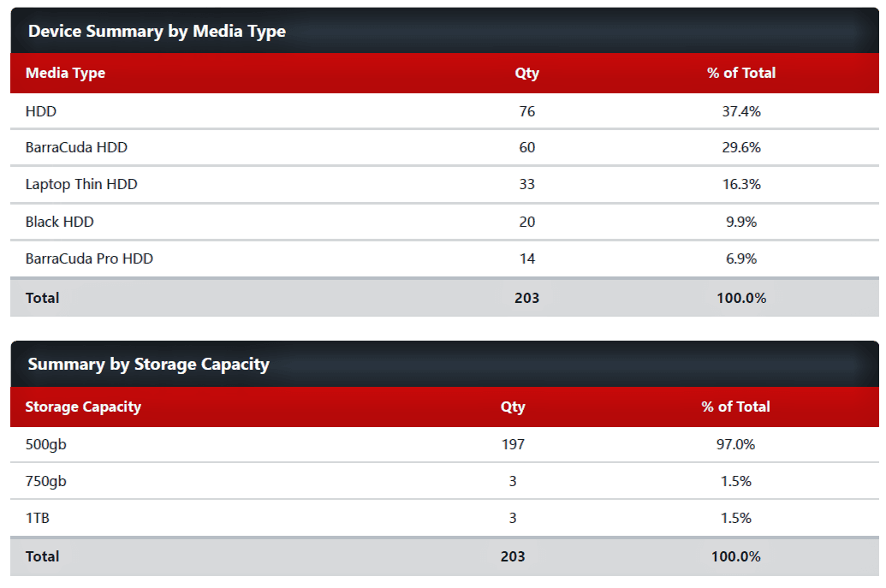Click the 29.6% percentage cell
Image resolution: width=886 pixels, height=588 pixels.
click(740, 147)
